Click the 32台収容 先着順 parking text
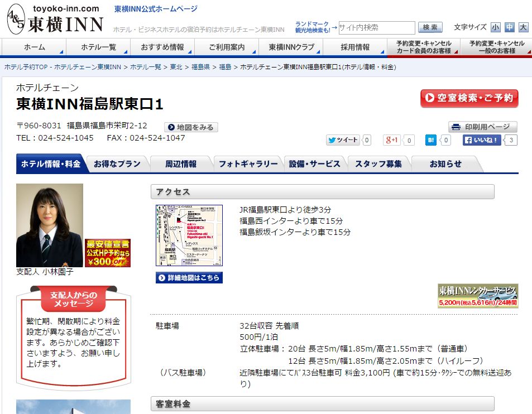532x414 pixels. click(x=269, y=326)
